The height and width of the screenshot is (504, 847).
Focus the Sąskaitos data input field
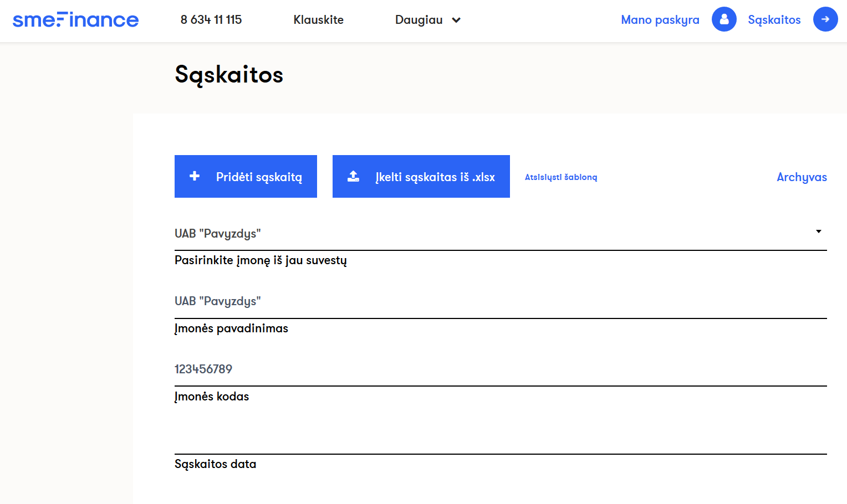click(501, 438)
